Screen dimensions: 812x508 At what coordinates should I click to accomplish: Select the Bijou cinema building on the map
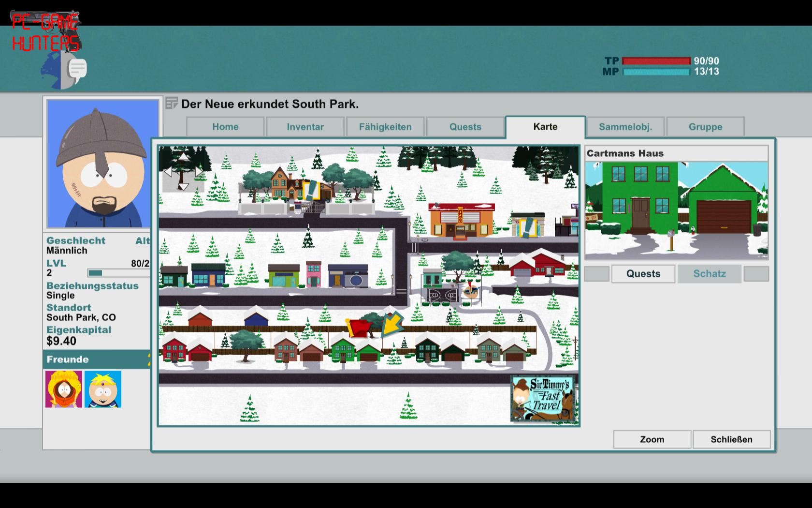(462, 222)
